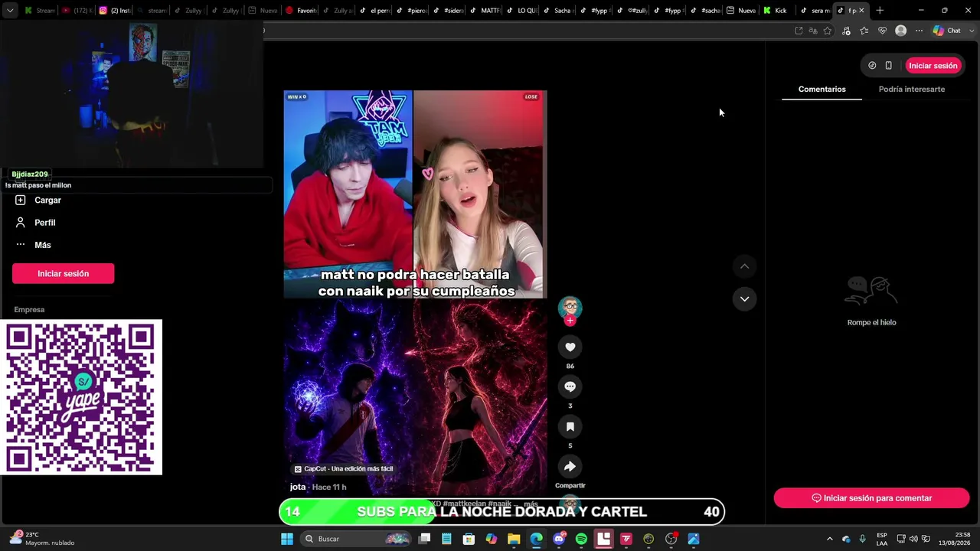Open the weather widget on the taskbar
Viewport: 980px width, 551px height.
click(x=42, y=539)
